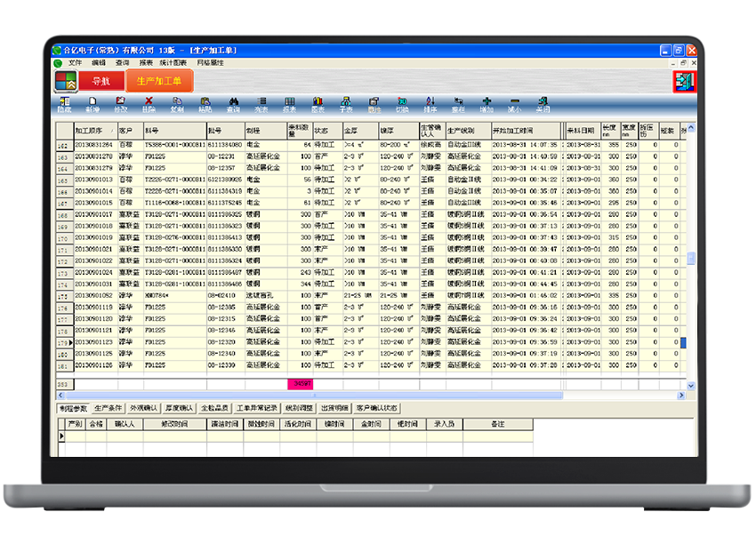This screenshot has height=552, width=756.
Task: Click the red 导航 navigation button
Action: (x=101, y=82)
